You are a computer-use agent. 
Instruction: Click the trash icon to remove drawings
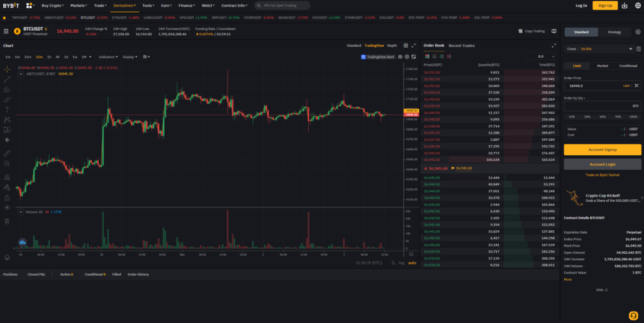click(7, 221)
